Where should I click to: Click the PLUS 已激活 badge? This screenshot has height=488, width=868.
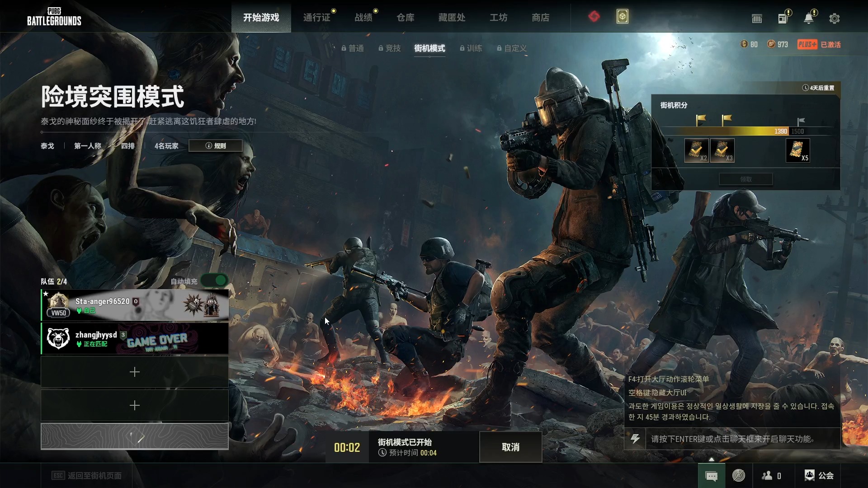coord(819,44)
